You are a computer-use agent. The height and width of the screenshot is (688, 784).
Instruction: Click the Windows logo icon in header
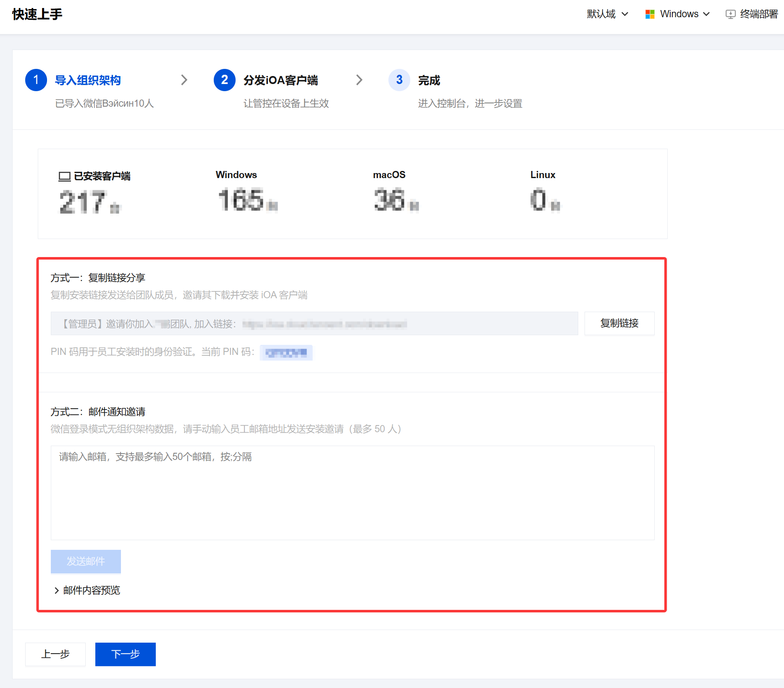coord(650,14)
